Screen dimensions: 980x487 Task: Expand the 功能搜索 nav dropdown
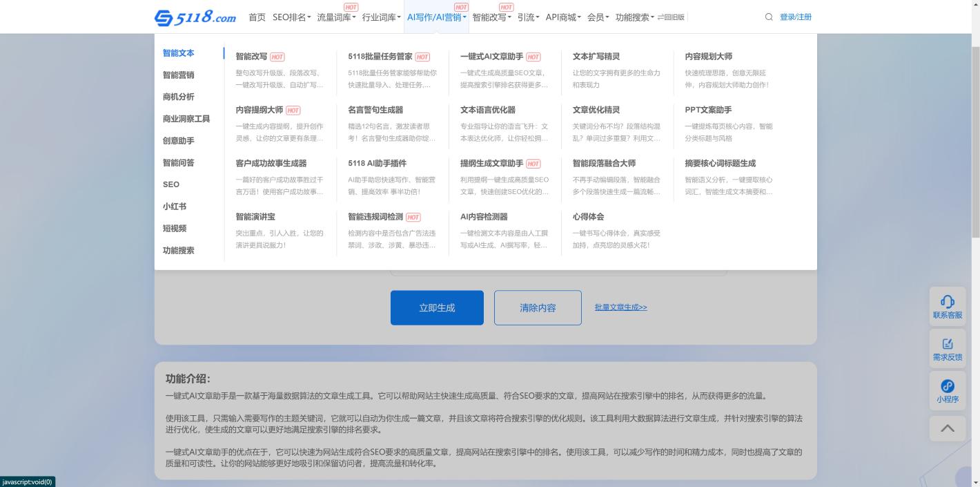(635, 17)
